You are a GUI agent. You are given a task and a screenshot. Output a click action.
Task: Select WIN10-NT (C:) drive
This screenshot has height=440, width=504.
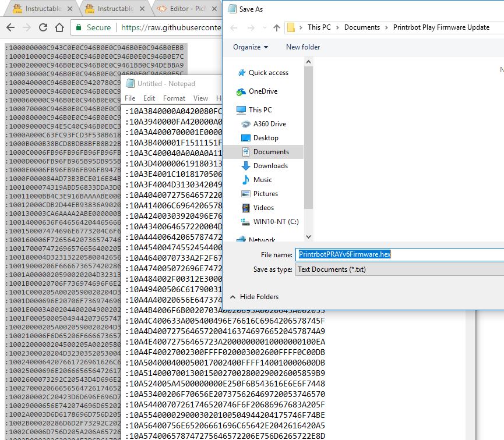[x=270, y=222]
